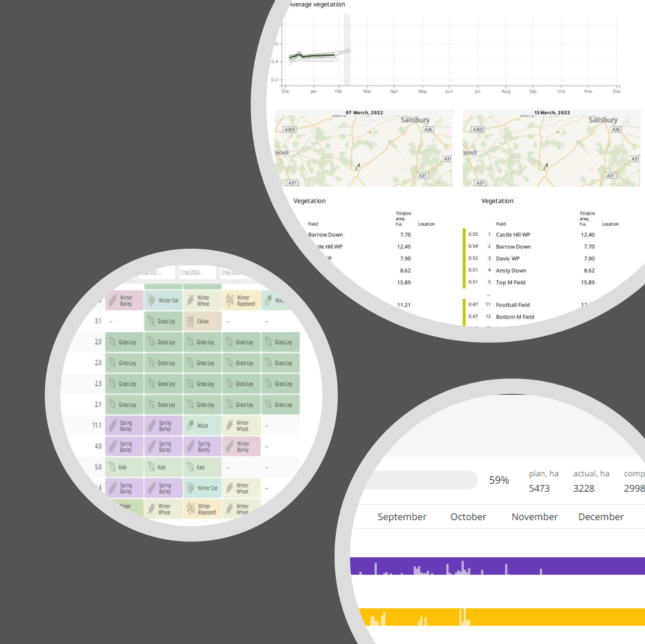Click the 59% progress bar
This screenshot has width=645, height=644.
pos(421,480)
